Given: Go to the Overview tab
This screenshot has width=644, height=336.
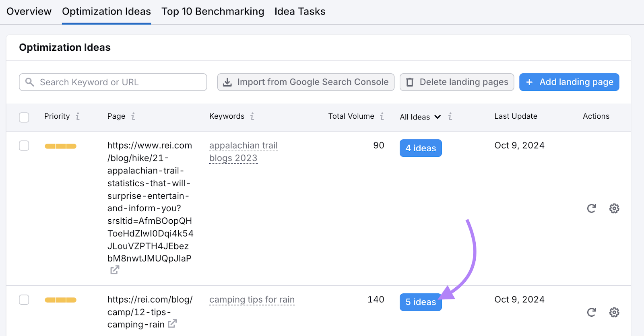Looking at the screenshot, I should [x=29, y=12].
